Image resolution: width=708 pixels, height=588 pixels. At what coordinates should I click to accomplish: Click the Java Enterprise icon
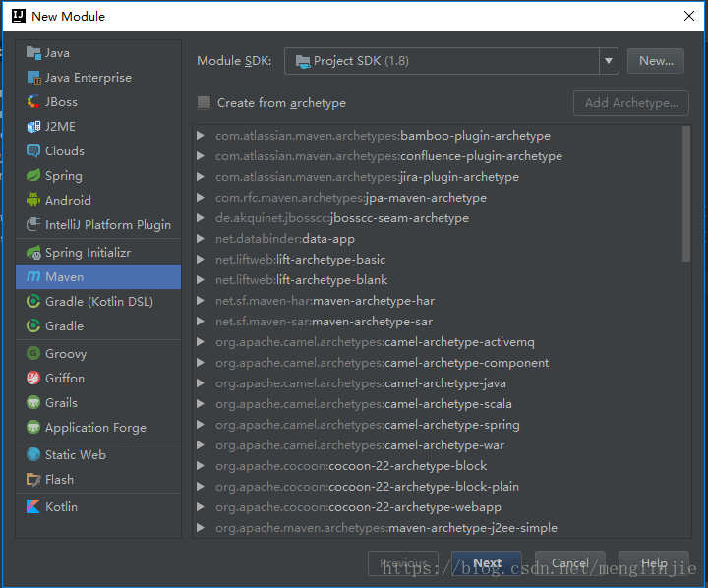(x=33, y=78)
